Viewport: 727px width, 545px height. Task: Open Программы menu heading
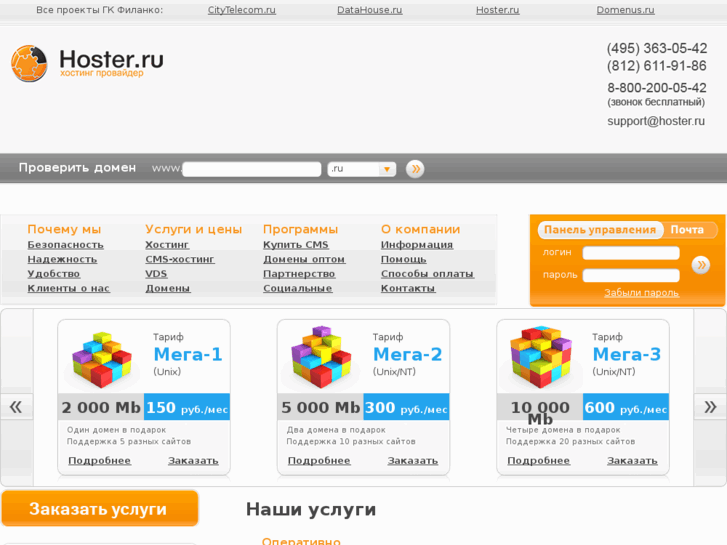point(300,229)
